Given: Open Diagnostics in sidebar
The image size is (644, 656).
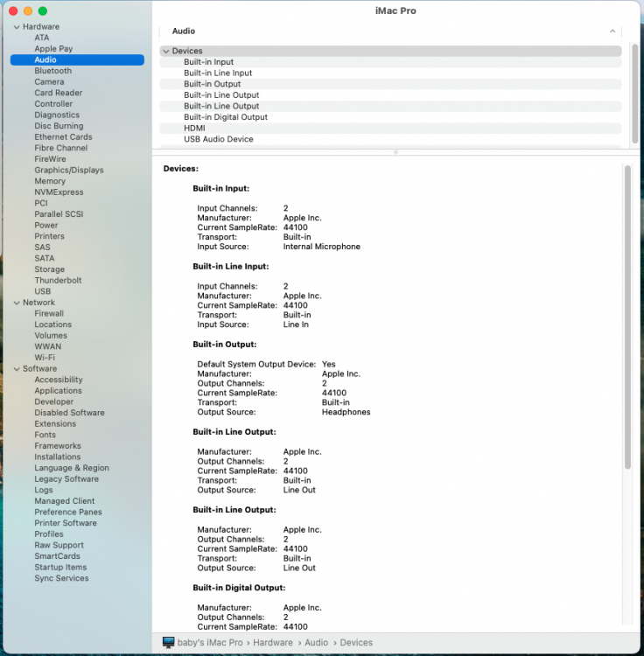Looking at the screenshot, I should 57,115.
